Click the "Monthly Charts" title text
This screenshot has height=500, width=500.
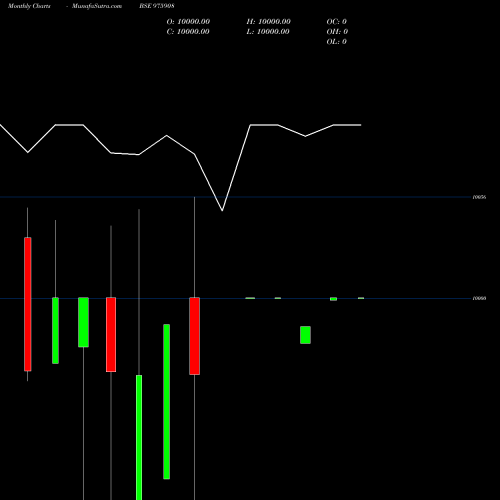(x=29, y=6)
